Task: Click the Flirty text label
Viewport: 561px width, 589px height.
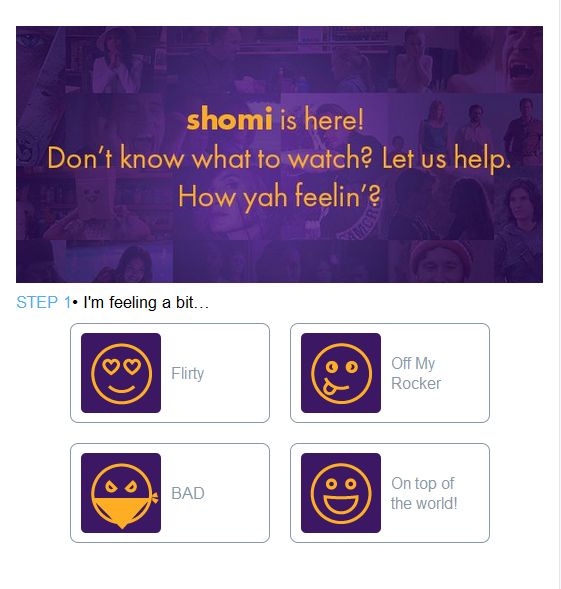Action: (x=188, y=373)
